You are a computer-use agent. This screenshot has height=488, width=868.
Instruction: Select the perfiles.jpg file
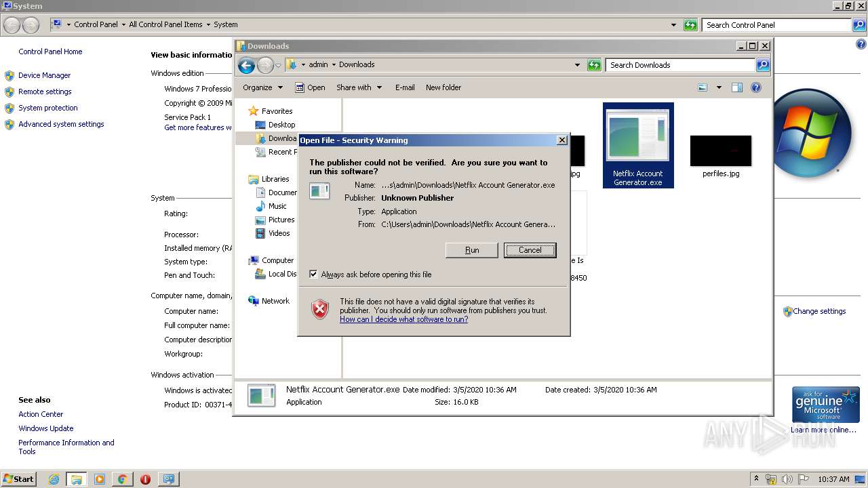click(x=721, y=157)
